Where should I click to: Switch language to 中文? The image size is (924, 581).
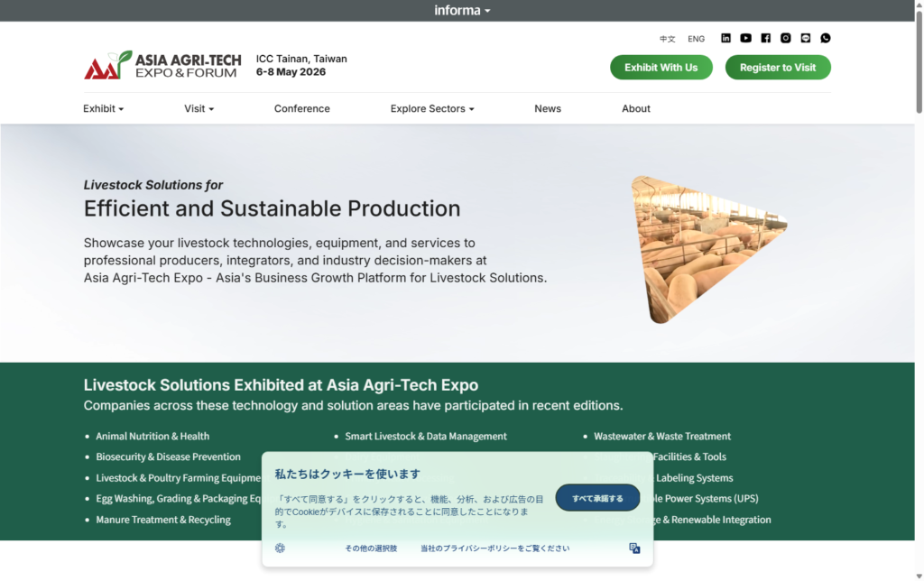pyautogui.click(x=667, y=39)
